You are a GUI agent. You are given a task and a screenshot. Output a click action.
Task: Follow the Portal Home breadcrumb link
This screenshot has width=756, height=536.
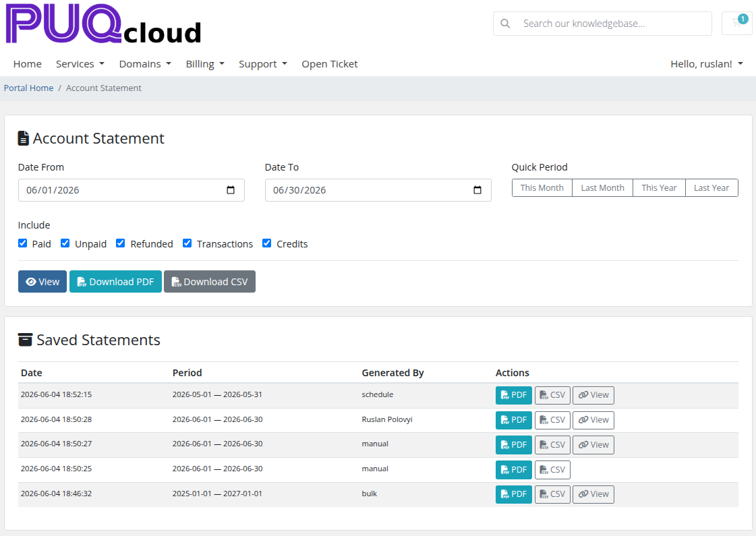[29, 88]
